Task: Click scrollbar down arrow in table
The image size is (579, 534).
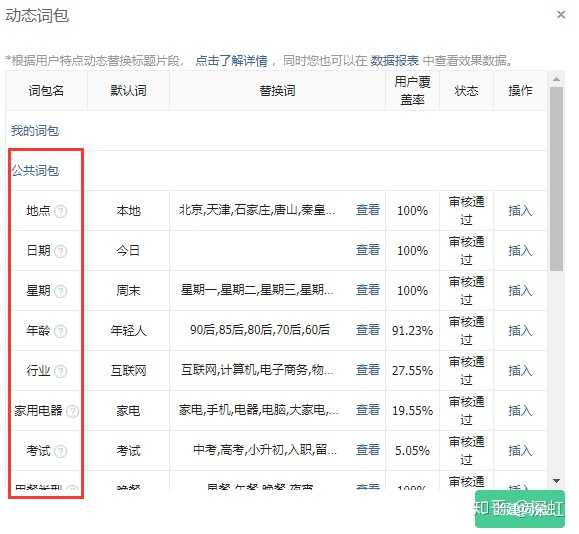Action: coord(556,481)
